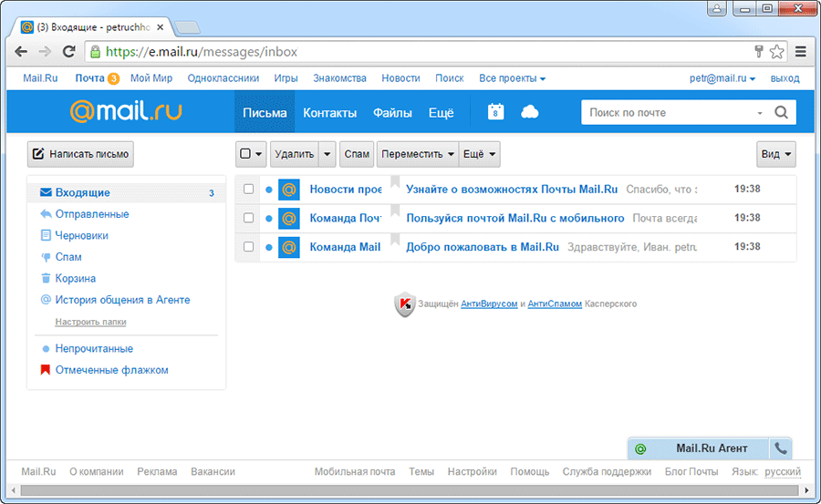Image resolution: width=821 pixels, height=504 pixels.
Task: Expand the select-all dropdown arrow
Action: point(259,154)
